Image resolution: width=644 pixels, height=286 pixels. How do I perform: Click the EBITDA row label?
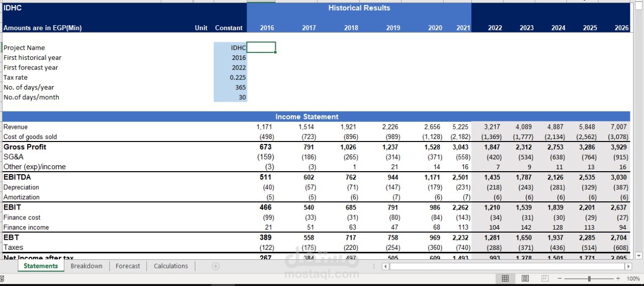[17, 177]
